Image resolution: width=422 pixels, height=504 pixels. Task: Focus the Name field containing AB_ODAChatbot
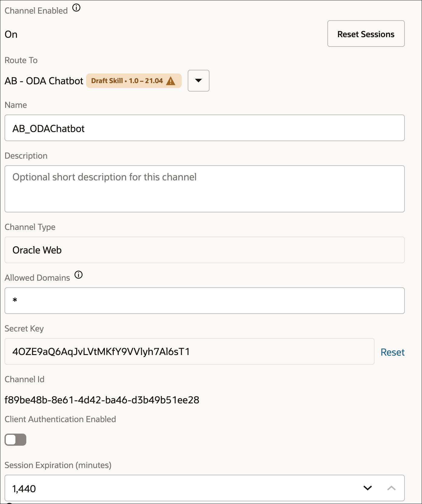coord(204,128)
